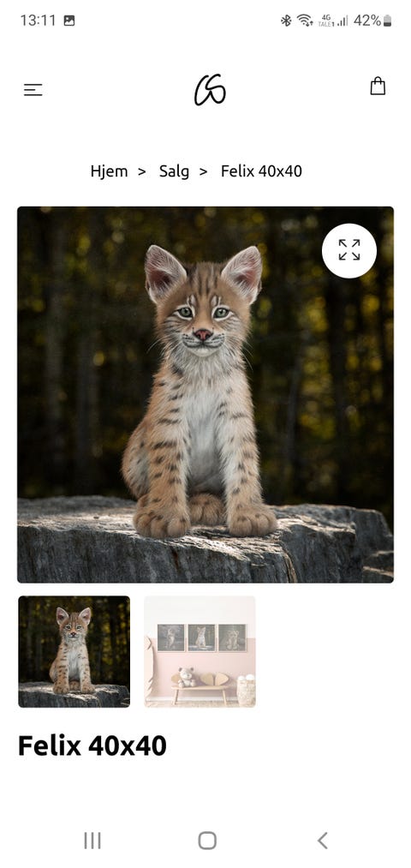
Task: Tap the Android back navigation arrow
Action: coord(323,841)
